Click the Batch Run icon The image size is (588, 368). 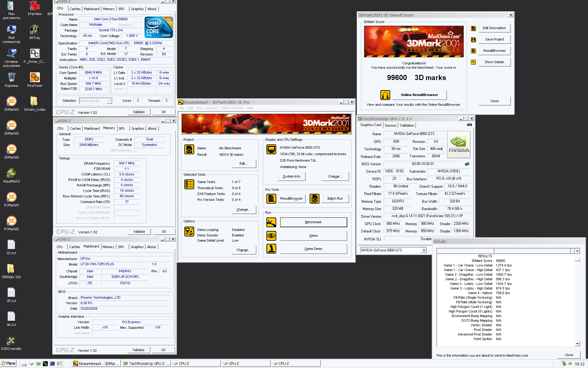point(315,199)
